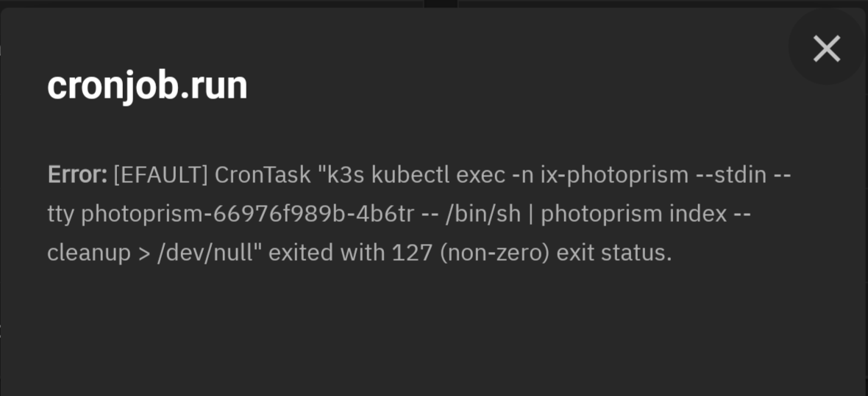The height and width of the screenshot is (396, 868).
Task: Click the tty word on second line
Action: coord(61,214)
